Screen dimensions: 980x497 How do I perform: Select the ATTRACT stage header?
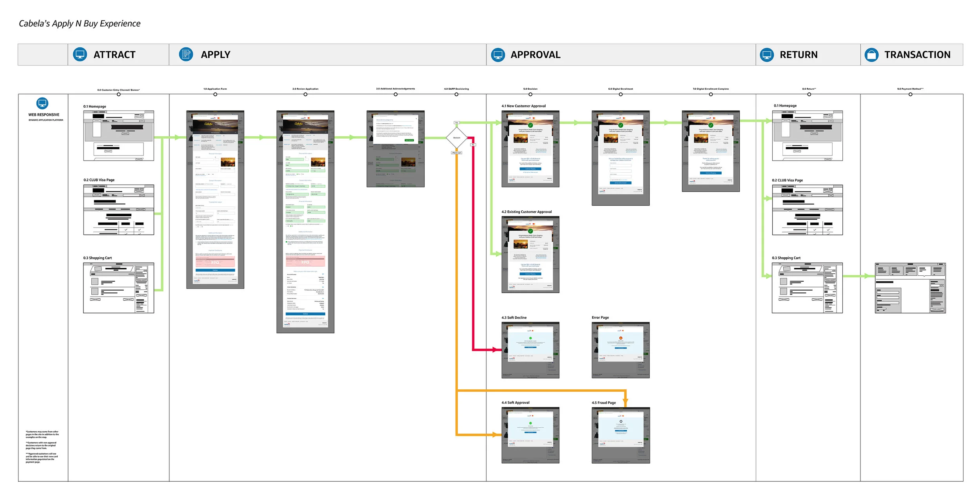[118, 54]
